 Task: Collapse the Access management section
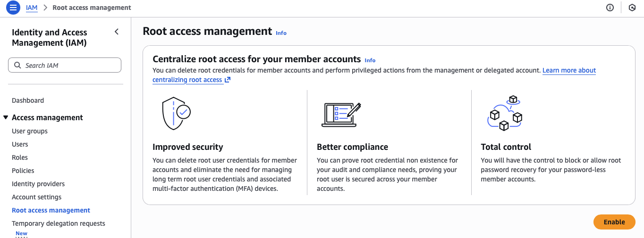(x=6, y=117)
